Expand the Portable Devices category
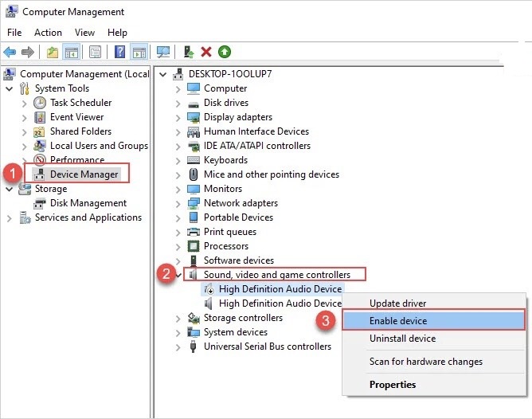Viewport: 532px width, 419px height. [178, 218]
